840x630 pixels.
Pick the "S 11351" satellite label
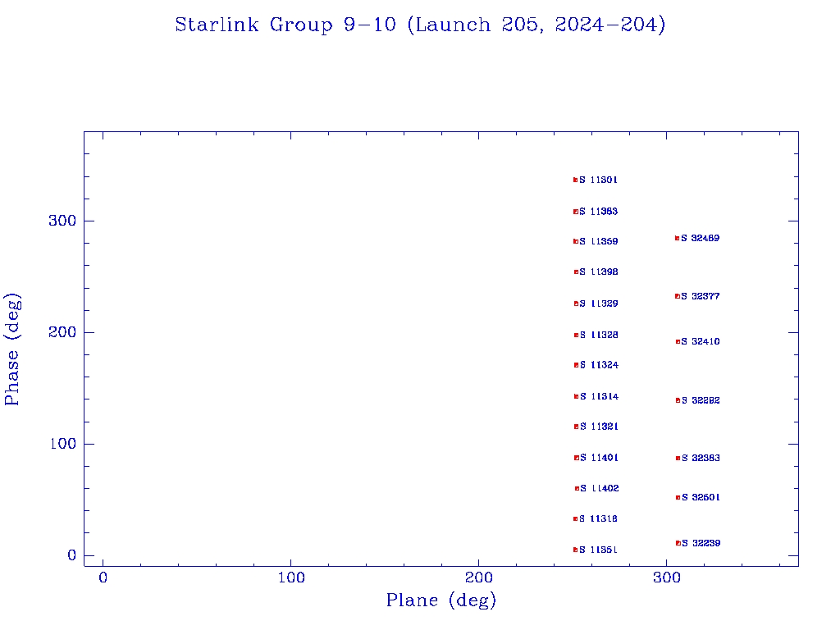[x=598, y=550]
